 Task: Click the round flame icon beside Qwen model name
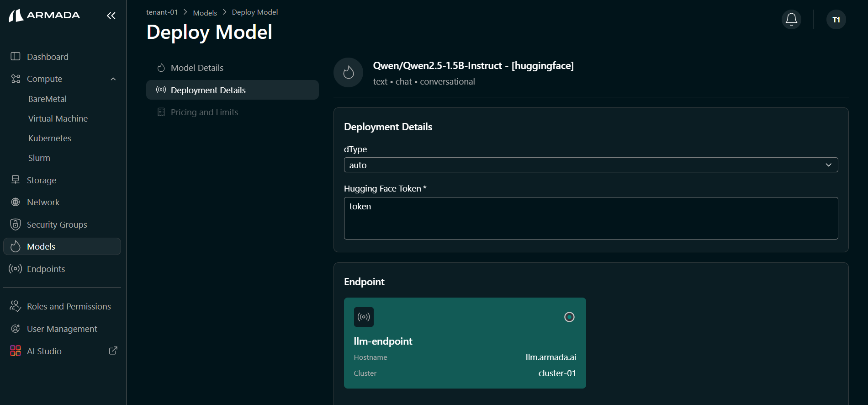(x=348, y=72)
